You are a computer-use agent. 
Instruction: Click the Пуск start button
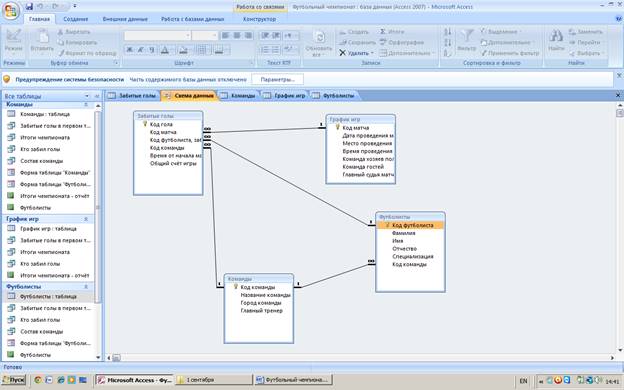14,380
